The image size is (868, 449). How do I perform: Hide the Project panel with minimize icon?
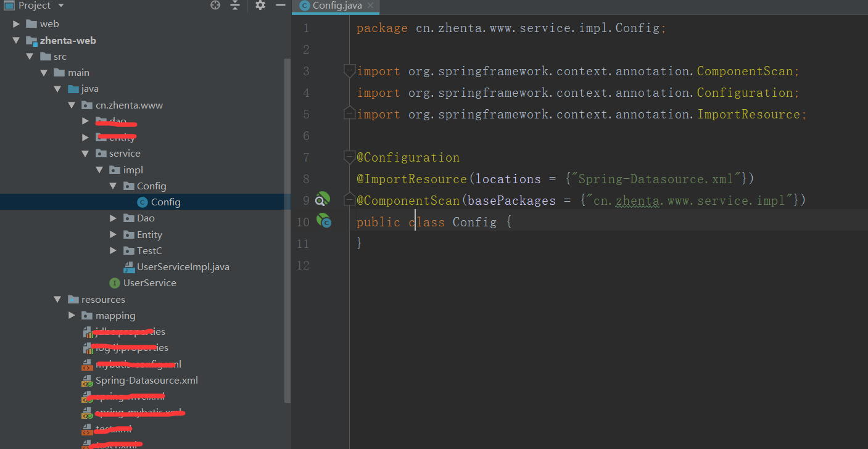pos(281,6)
